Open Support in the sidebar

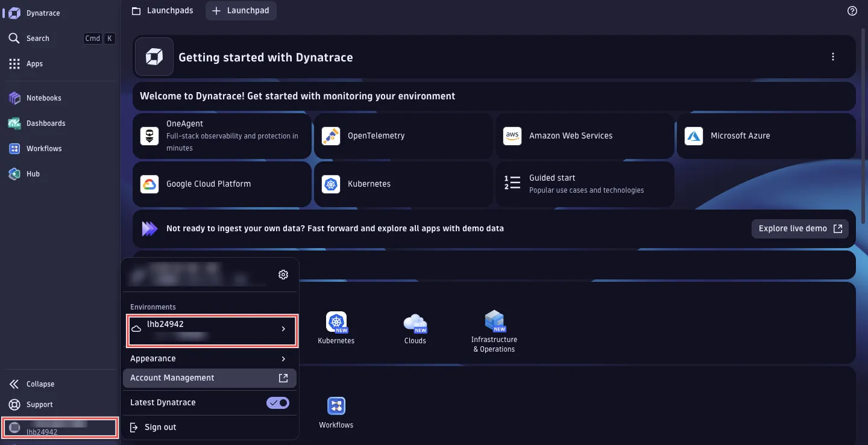(60, 405)
